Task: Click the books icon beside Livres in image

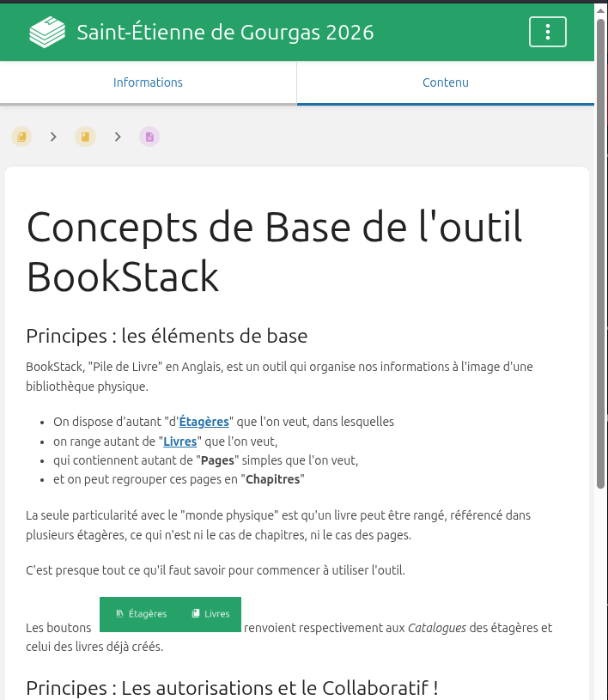Action: point(196,614)
